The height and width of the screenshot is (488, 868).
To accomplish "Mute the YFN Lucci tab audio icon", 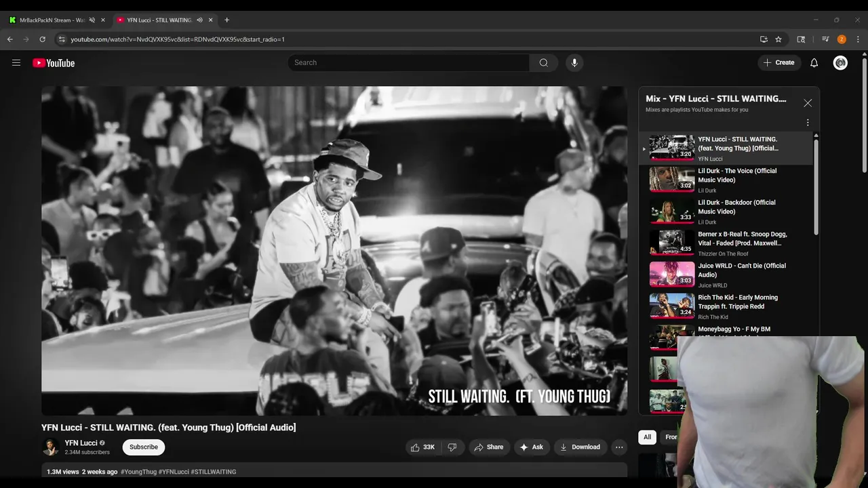I will point(199,20).
